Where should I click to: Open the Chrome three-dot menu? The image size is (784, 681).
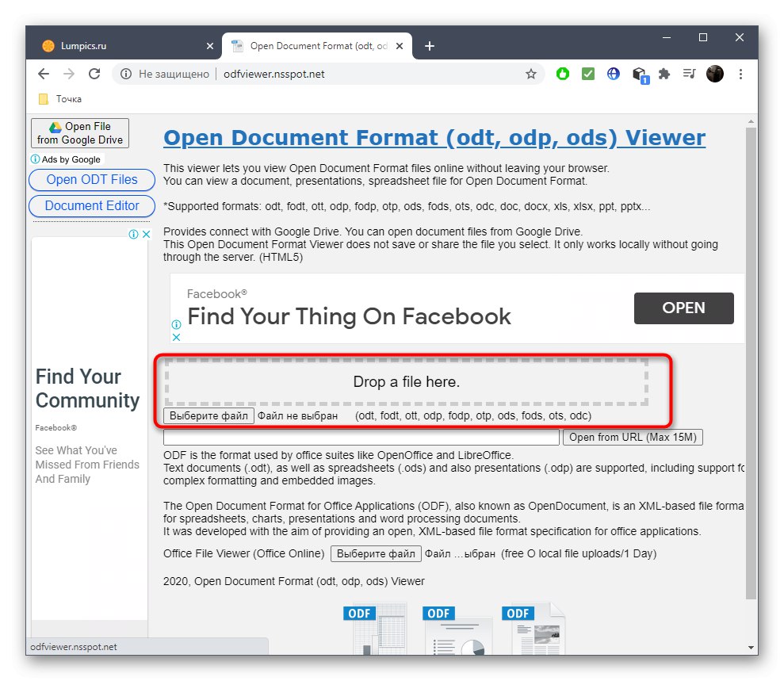click(740, 74)
